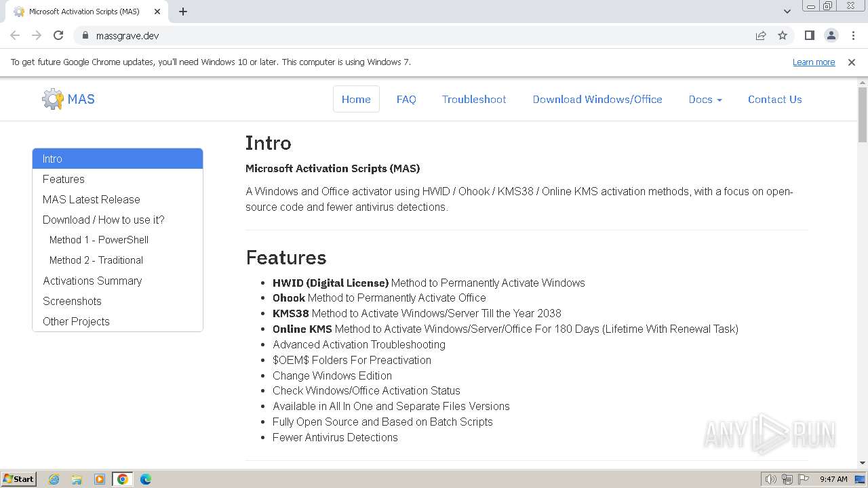Click the 'Ohook' bold text
868x488 pixels.
point(289,298)
